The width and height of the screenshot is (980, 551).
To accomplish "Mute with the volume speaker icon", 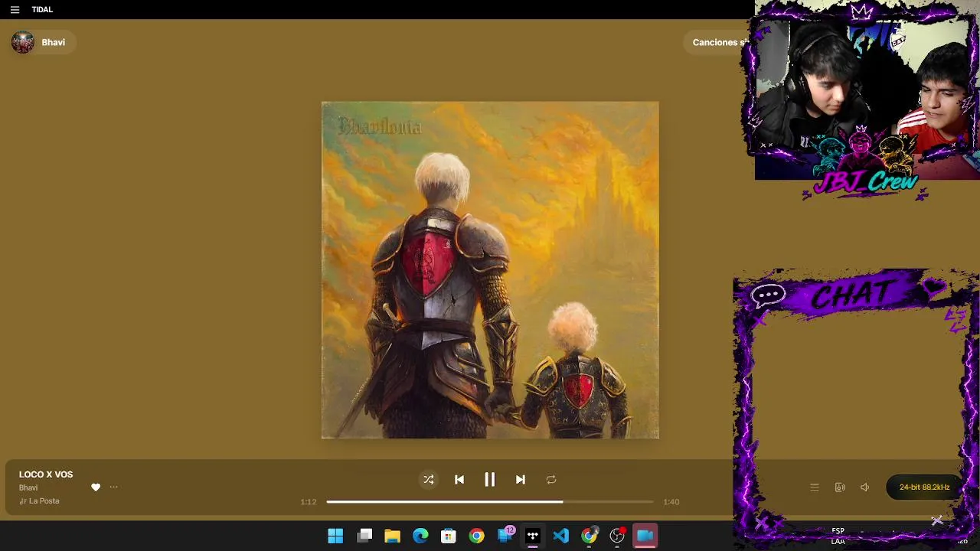I will pos(865,487).
